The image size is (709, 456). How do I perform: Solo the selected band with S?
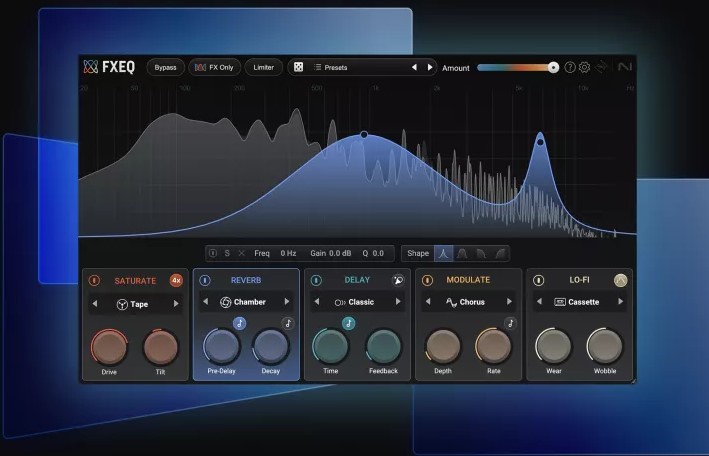pos(227,253)
